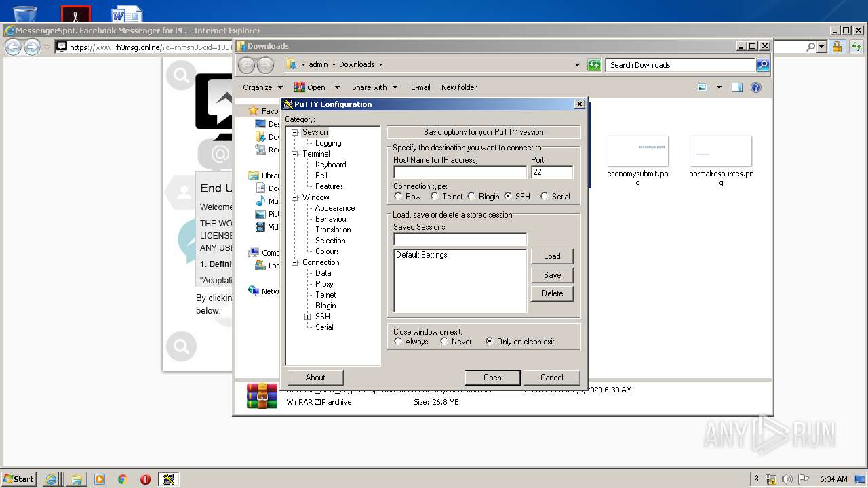Screen dimensions: 868x488
Task: Click the volume icon in system tray
Action: (788, 479)
